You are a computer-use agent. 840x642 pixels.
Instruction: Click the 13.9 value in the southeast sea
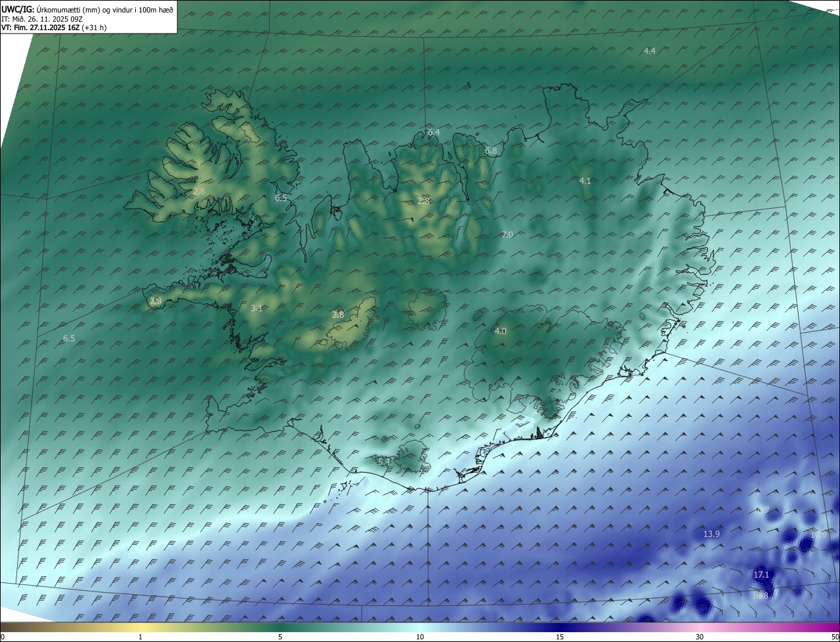coord(712,534)
